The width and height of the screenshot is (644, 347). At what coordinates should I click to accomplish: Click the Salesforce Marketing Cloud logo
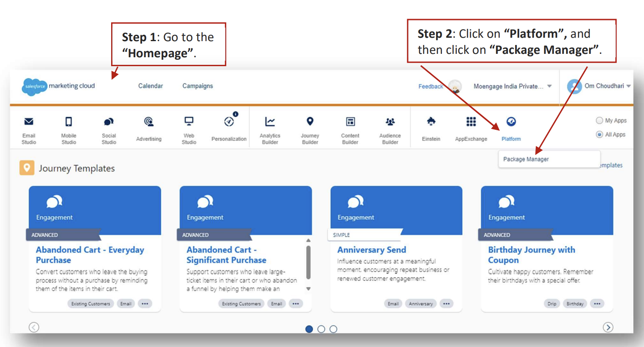pos(59,87)
